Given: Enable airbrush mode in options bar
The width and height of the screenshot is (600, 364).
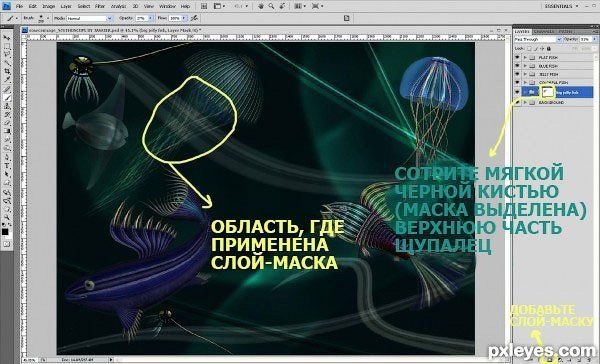Looking at the screenshot, I should [194, 18].
